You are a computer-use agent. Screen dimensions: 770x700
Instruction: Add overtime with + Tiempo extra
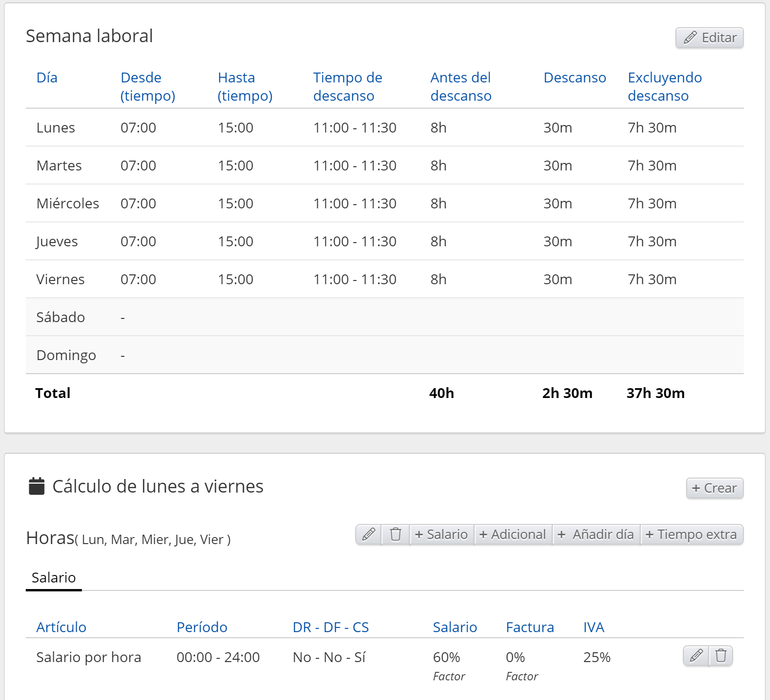pyautogui.click(x=691, y=534)
